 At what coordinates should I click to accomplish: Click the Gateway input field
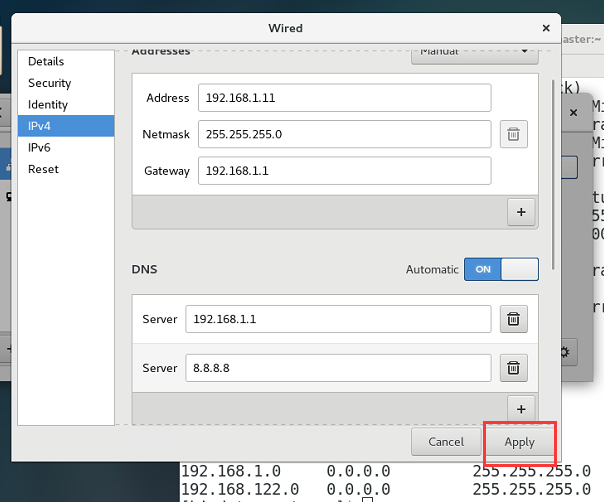point(345,171)
